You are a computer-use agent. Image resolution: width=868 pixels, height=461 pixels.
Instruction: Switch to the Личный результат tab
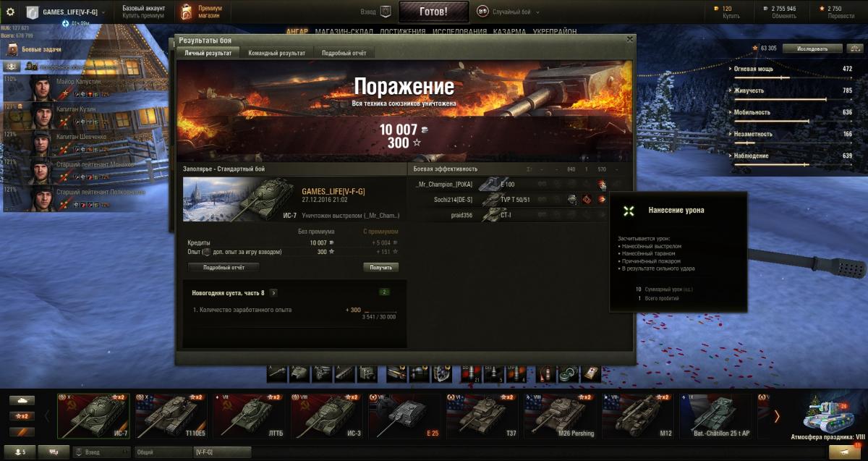pos(208,53)
